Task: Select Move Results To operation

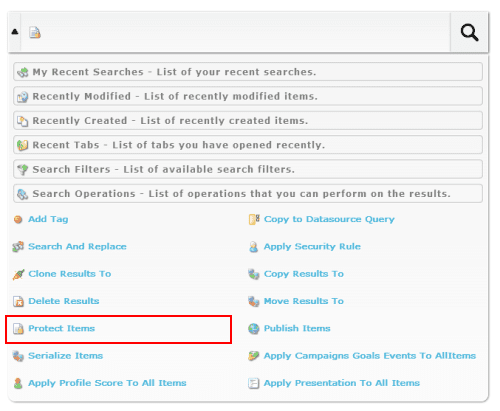Action: click(x=304, y=301)
